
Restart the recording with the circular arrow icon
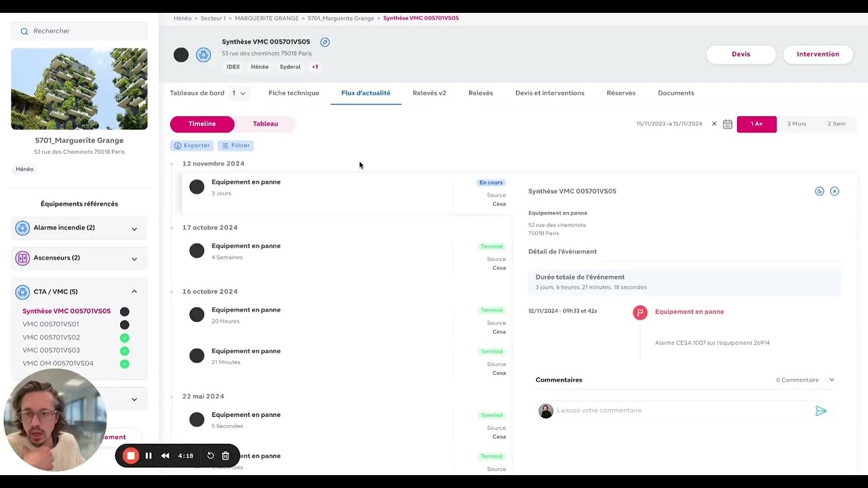coord(210,455)
